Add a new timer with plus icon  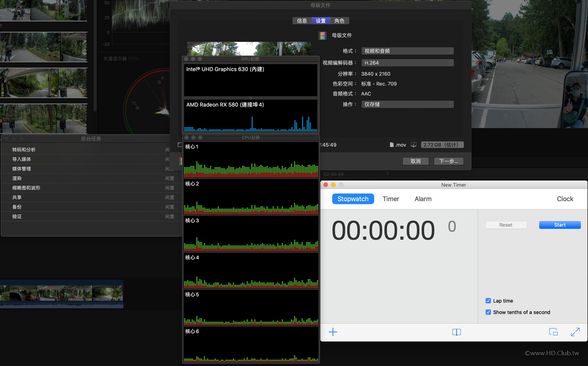pos(333,332)
